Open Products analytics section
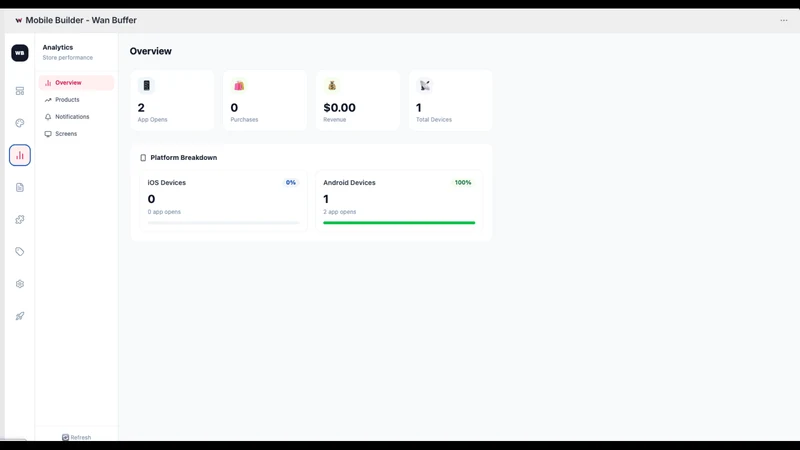800x450 pixels. tap(76, 99)
